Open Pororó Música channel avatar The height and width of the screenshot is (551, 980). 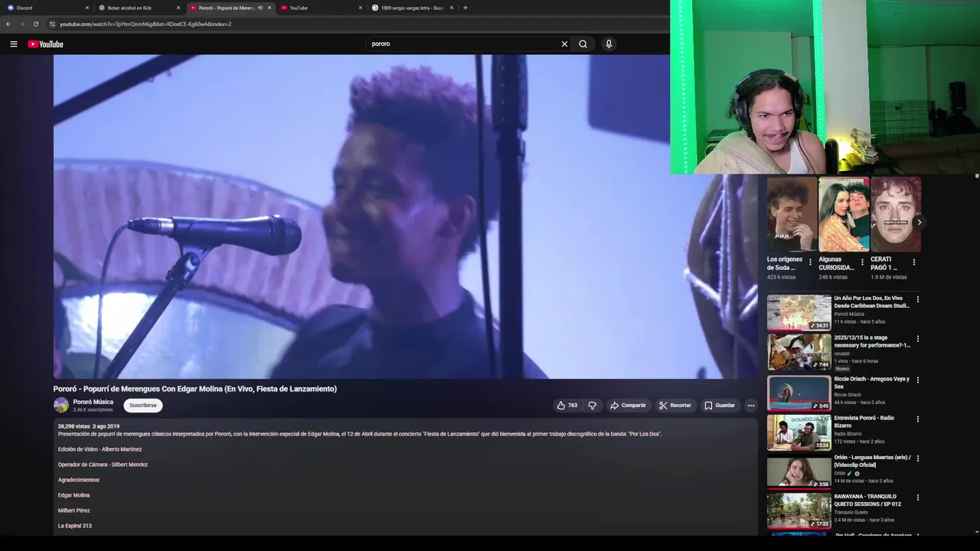(61, 406)
